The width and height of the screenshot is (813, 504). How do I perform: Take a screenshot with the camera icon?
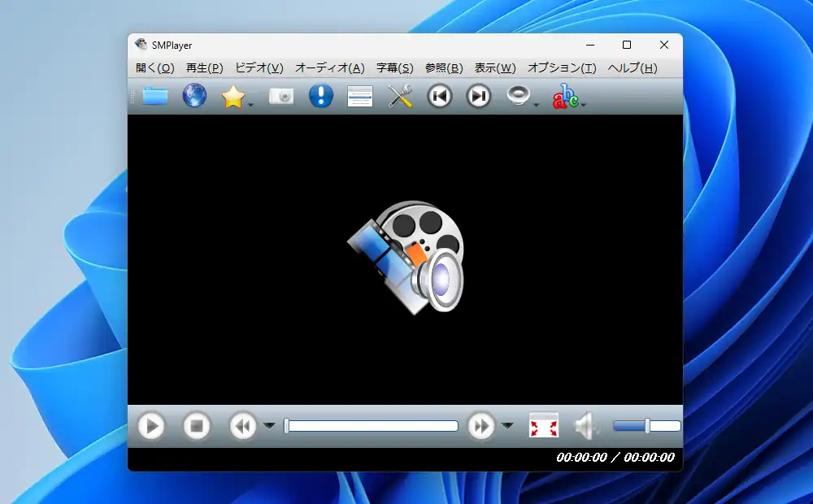(x=280, y=96)
